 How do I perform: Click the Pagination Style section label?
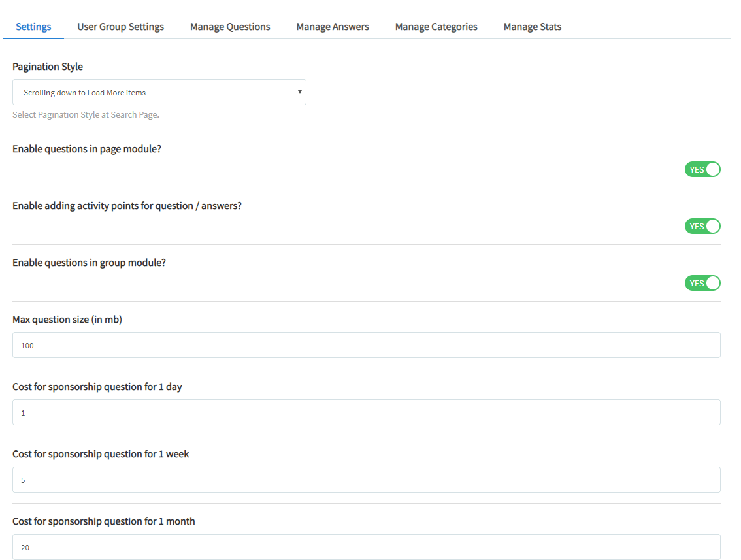pos(47,66)
